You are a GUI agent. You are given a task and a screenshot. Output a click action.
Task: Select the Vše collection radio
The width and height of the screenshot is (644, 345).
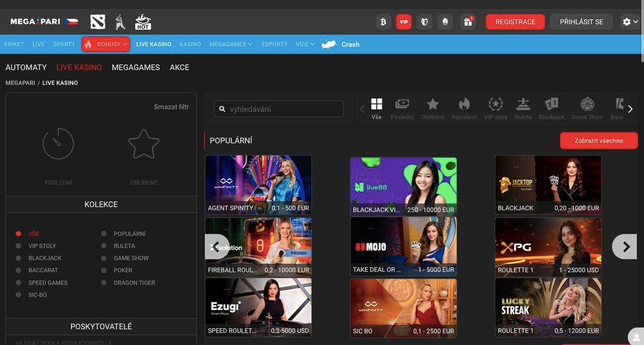coord(19,233)
